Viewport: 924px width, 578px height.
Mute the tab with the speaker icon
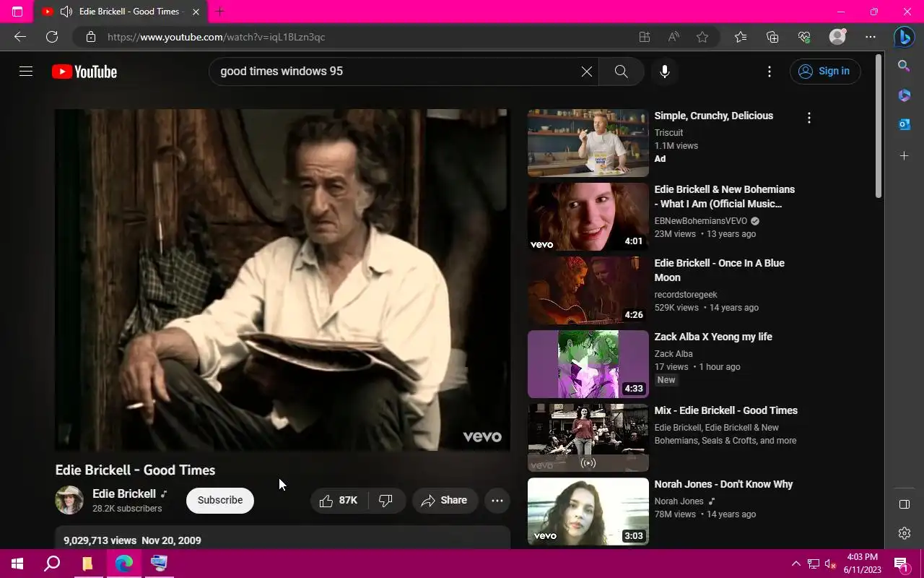[66, 12]
